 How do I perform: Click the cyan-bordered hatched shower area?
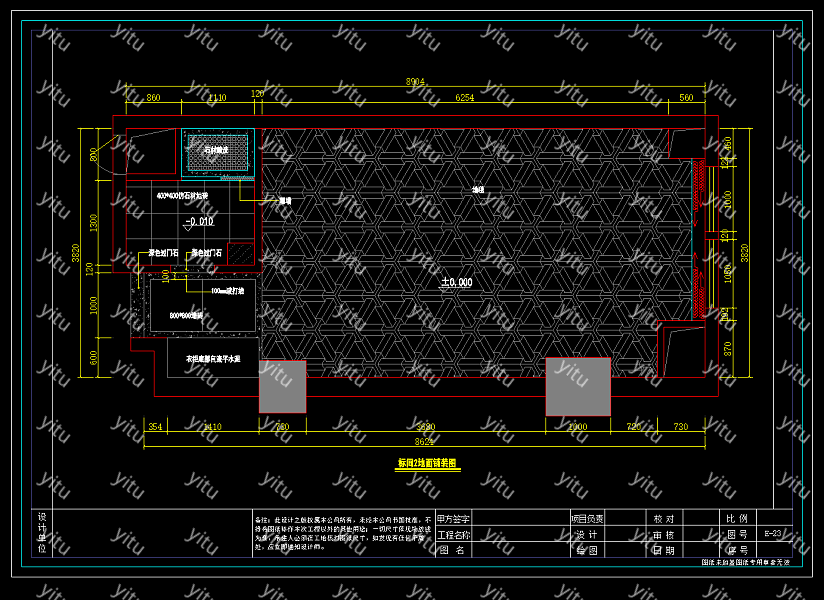click(218, 153)
